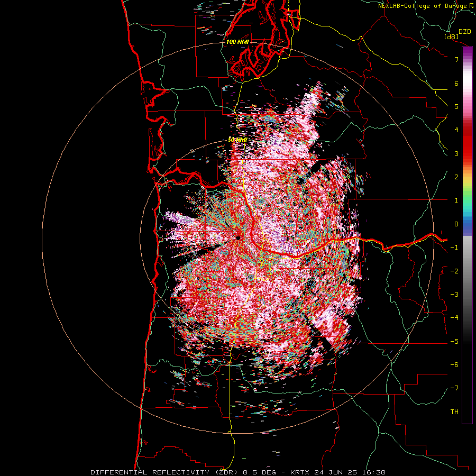Screen dimensions: 476x476
Task: Click the -1 value on the scale
Action: (x=454, y=248)
